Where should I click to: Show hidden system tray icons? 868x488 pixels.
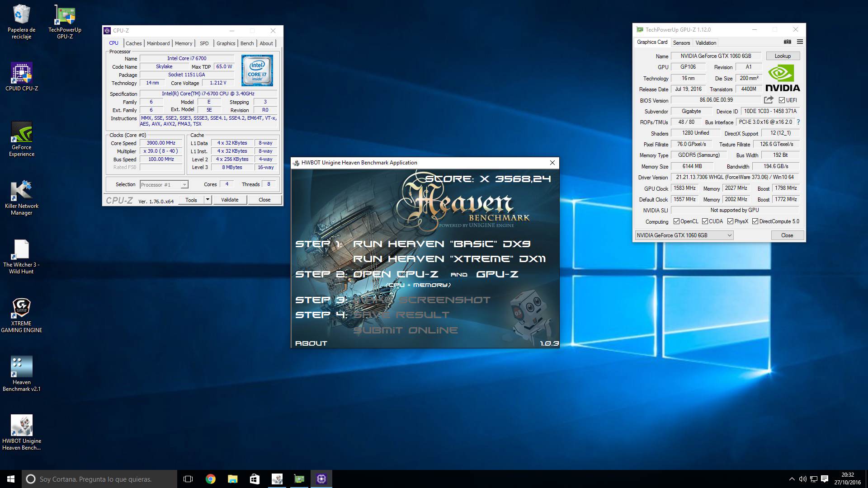[x=792, y=479]
